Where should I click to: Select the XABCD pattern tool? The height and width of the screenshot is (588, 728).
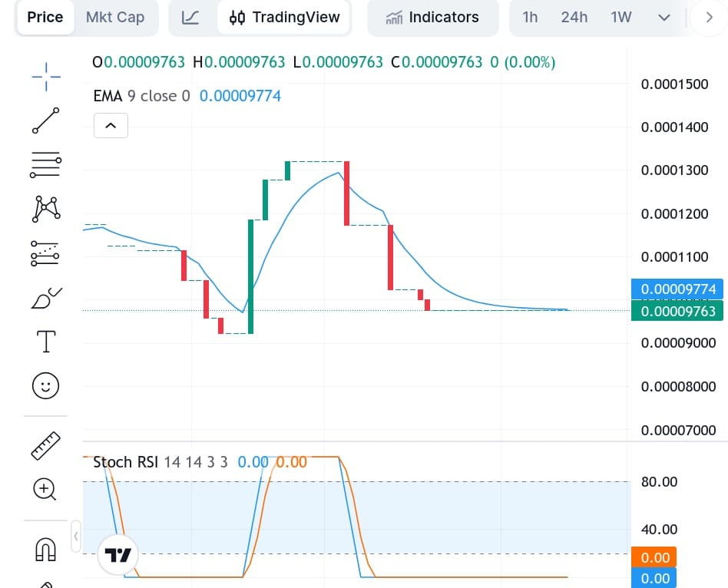45,209
